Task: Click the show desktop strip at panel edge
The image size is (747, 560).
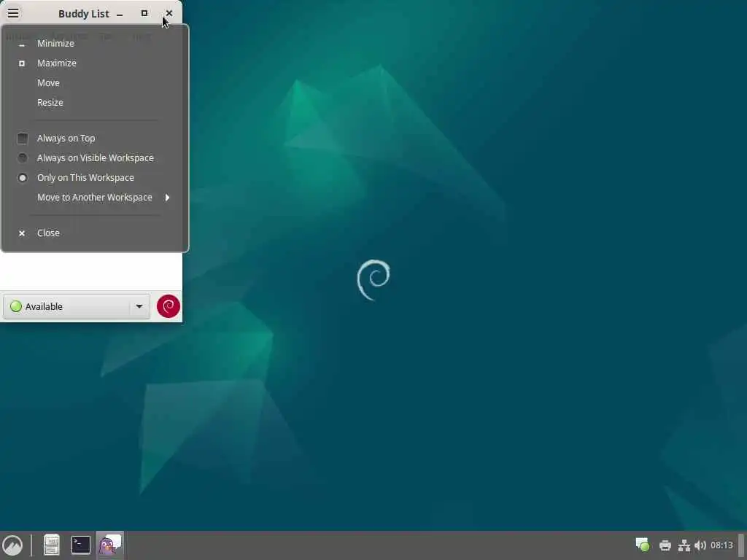Action: [x=741, y=545]
